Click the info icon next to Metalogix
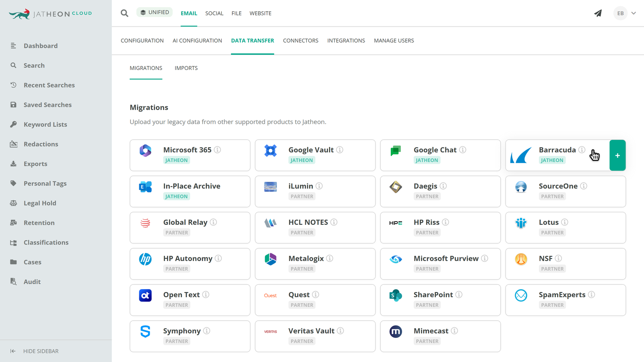The height and width of the screenshot is (362, 644). (x=330, y=258)
